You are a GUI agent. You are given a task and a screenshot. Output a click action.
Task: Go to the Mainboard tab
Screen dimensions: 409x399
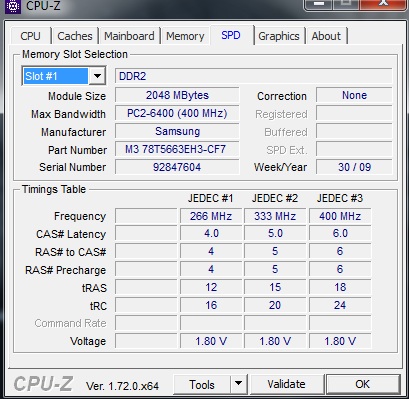point(129,36)
